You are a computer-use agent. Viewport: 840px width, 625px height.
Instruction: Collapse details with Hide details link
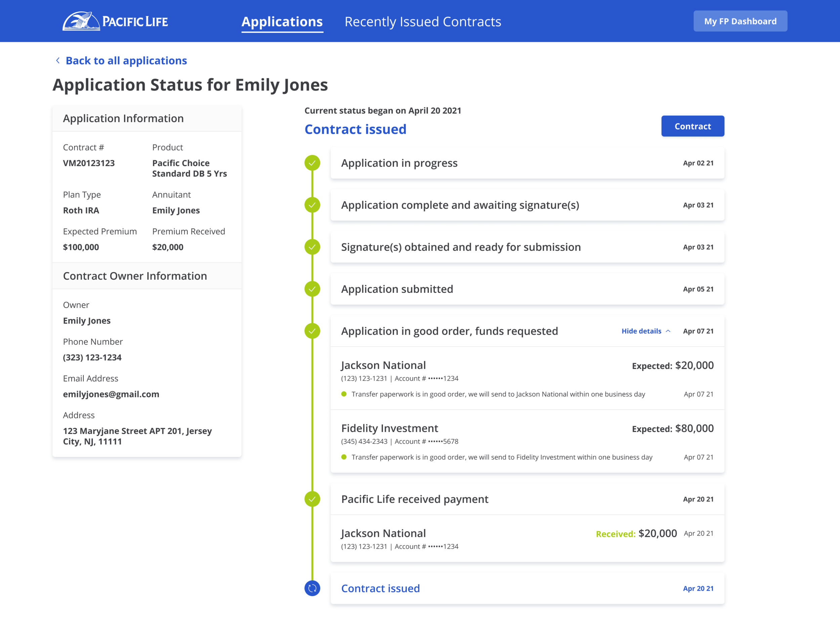pos(641,331)
